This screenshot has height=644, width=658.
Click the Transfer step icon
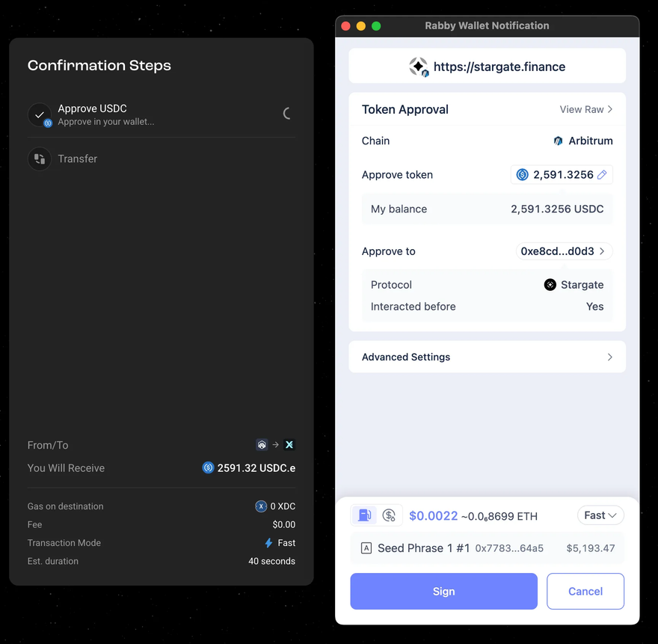(40, 159)
